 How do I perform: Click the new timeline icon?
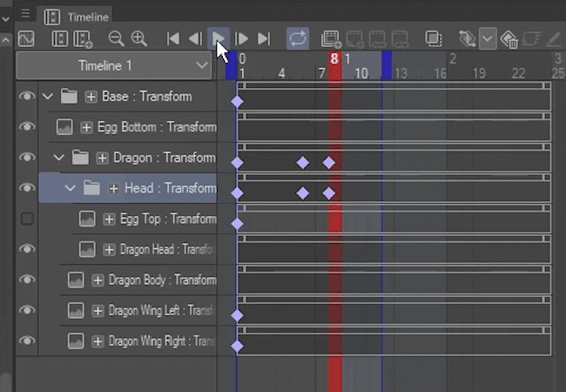coord(84,38)
